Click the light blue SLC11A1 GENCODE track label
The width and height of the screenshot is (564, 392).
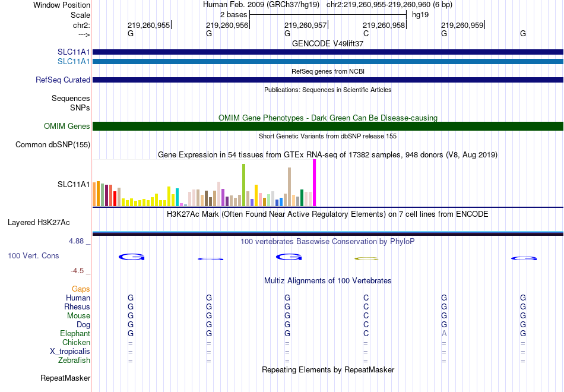(x=74, y=62)
